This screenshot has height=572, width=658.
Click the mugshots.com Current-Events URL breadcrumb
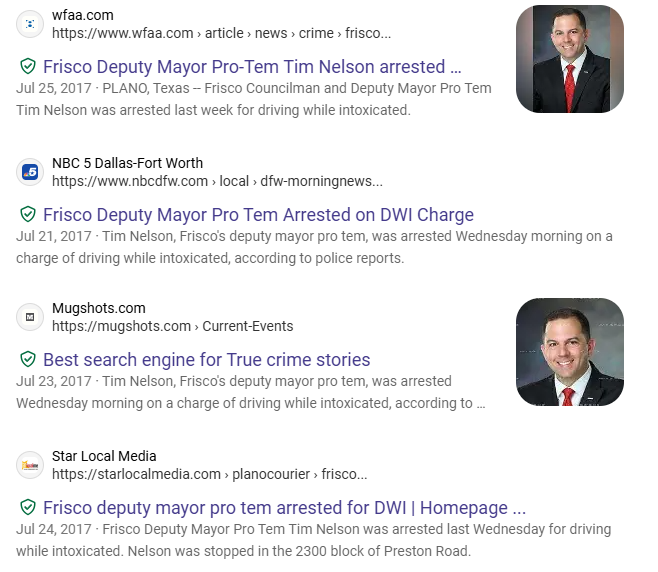pos(172,326)
